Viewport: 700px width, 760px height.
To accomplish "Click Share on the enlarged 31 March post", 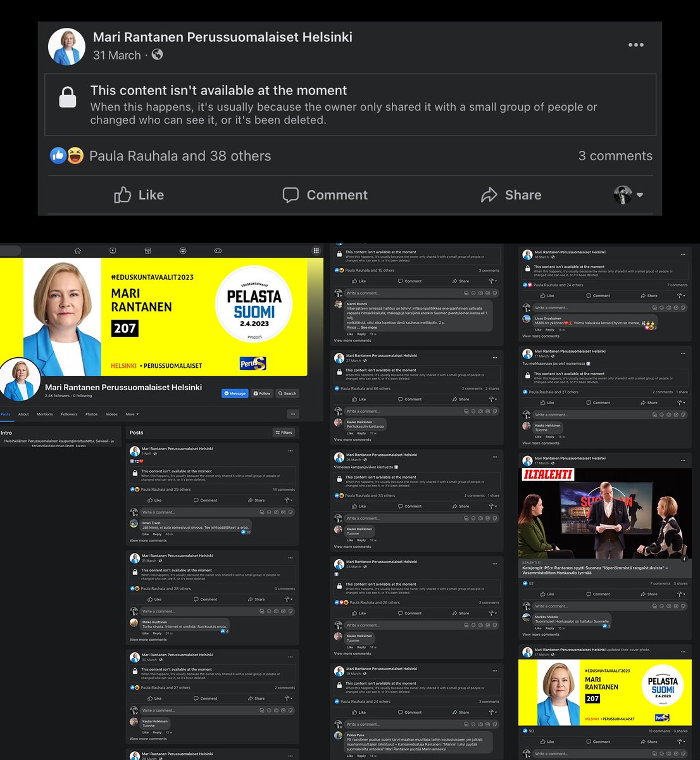I will [511, 194].
